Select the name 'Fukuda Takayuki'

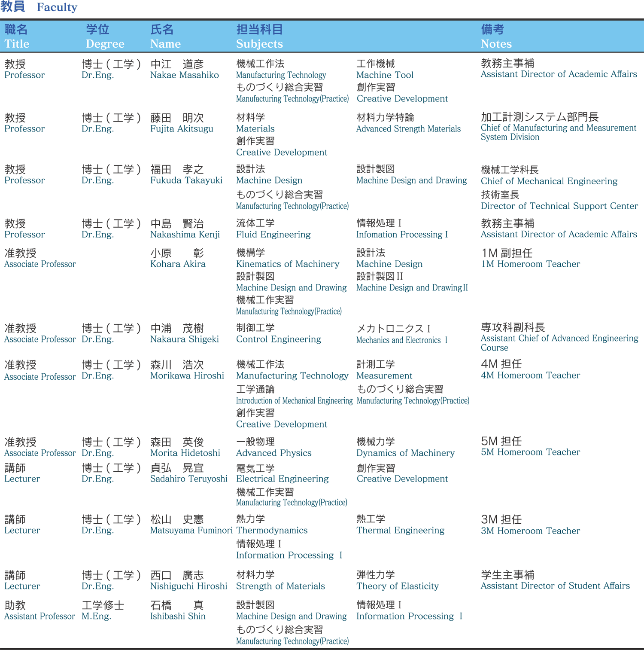pos(186,180)
